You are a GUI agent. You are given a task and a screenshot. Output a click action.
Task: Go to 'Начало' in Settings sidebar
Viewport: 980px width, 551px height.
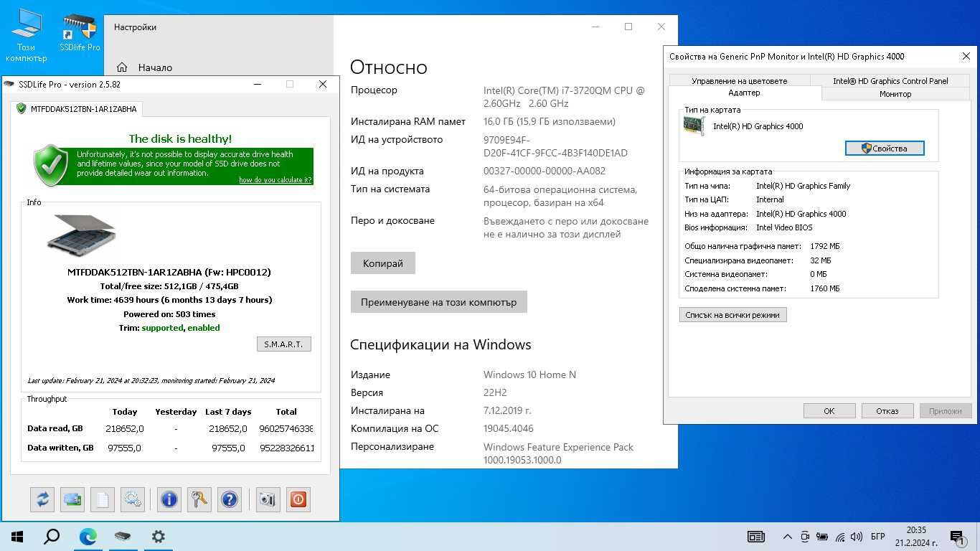(155, 67)
